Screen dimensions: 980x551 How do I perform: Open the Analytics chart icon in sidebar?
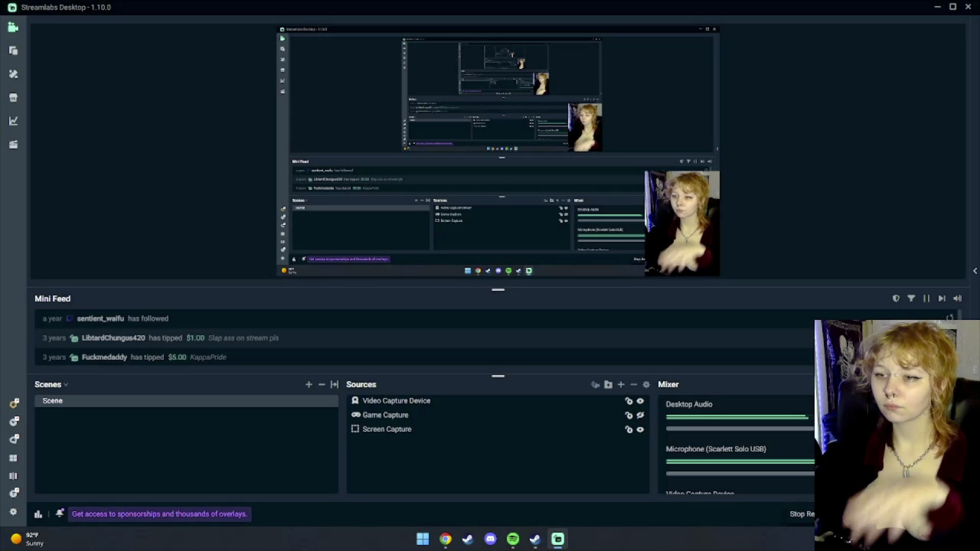tap(13, 121)
